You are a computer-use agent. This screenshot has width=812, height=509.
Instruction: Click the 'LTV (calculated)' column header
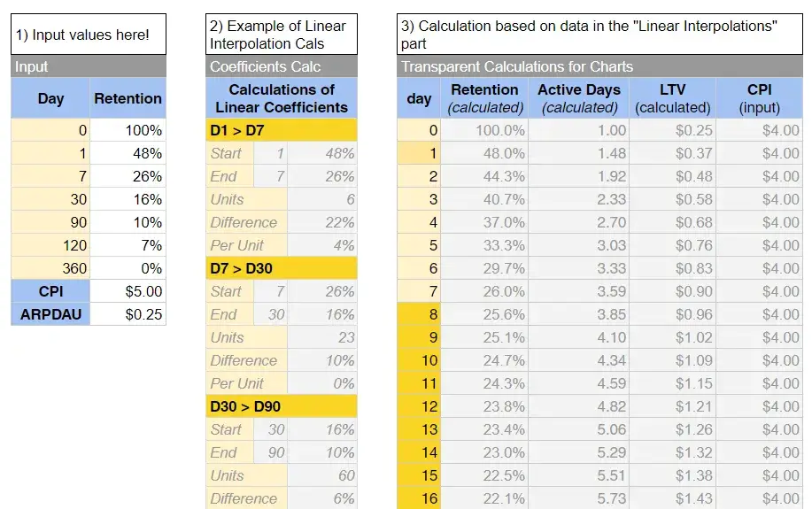[673, 98]
